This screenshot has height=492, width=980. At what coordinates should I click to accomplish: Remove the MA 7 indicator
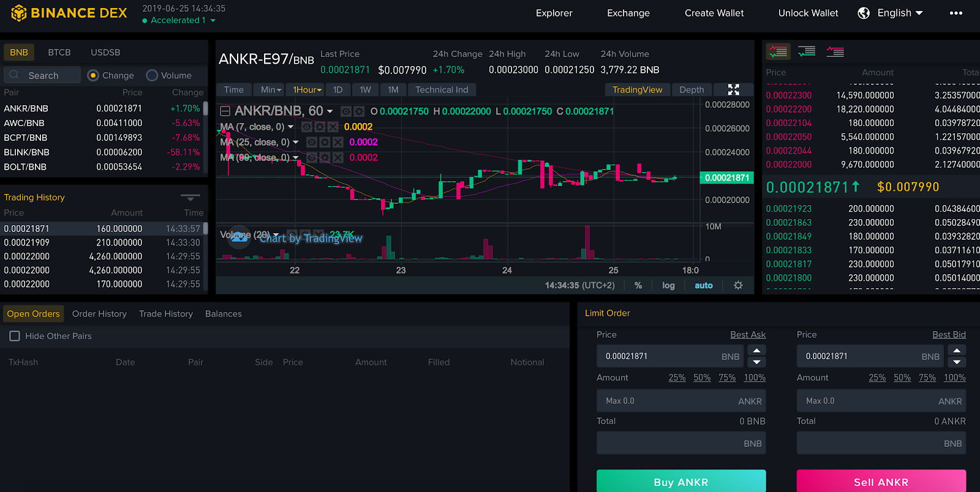(333, 127)
